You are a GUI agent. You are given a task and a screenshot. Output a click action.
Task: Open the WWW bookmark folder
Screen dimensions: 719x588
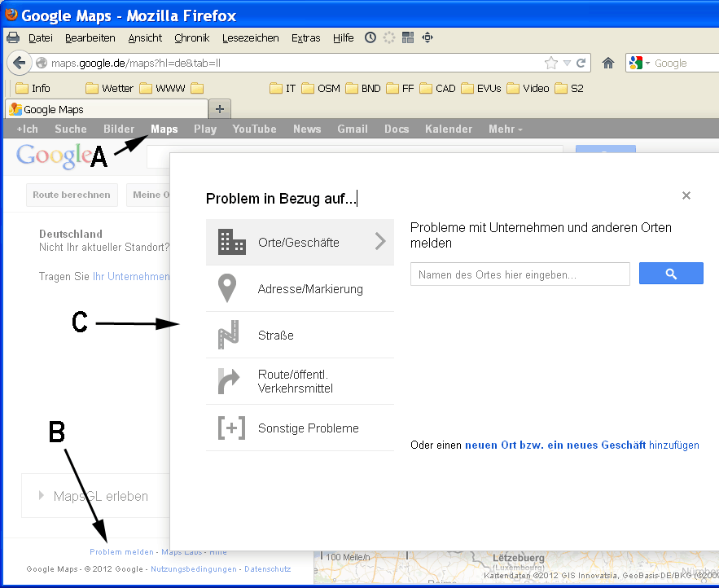coord(162,88)
